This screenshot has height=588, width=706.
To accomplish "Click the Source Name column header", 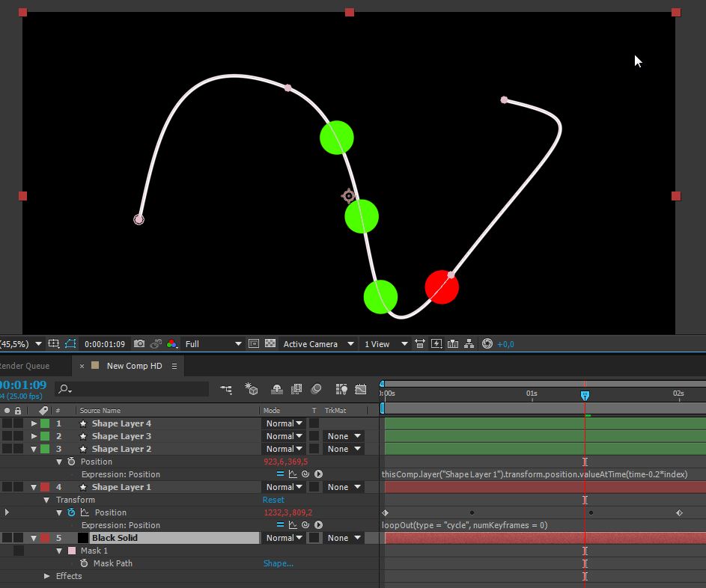I will [x=100, y=410].
